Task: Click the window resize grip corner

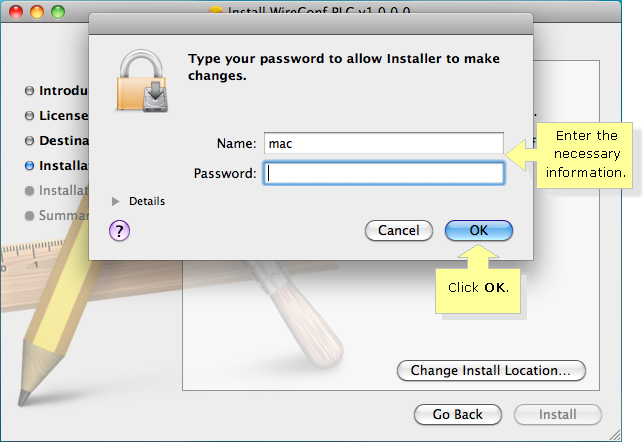Action: pos(615,435)
